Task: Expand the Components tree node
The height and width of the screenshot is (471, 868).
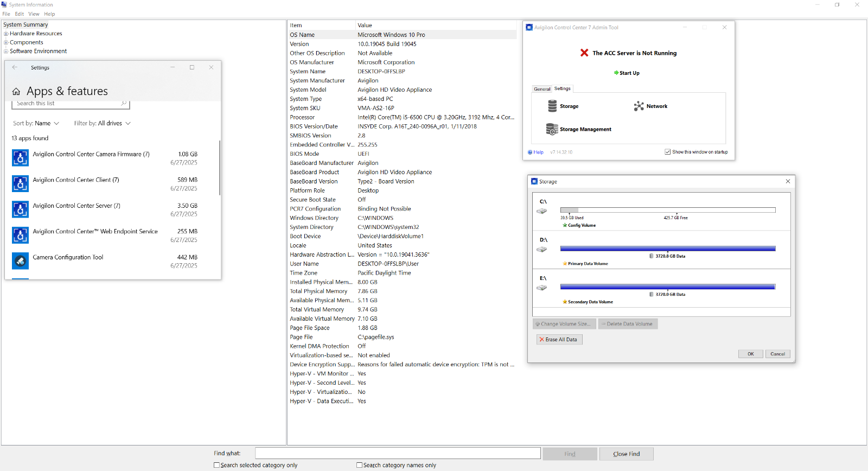Action: (6, 42)
